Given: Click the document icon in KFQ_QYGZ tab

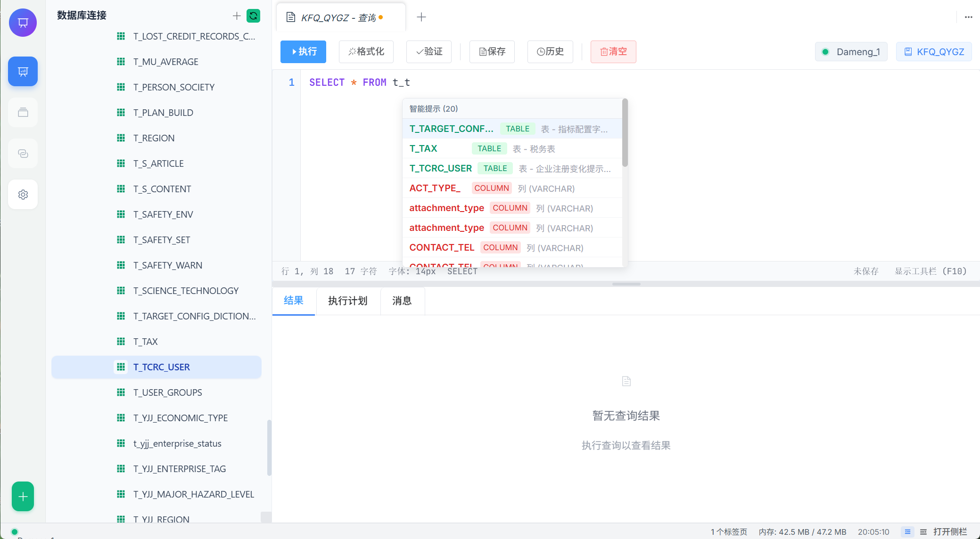Looking at the screenshot, I should tap(291, 17).
